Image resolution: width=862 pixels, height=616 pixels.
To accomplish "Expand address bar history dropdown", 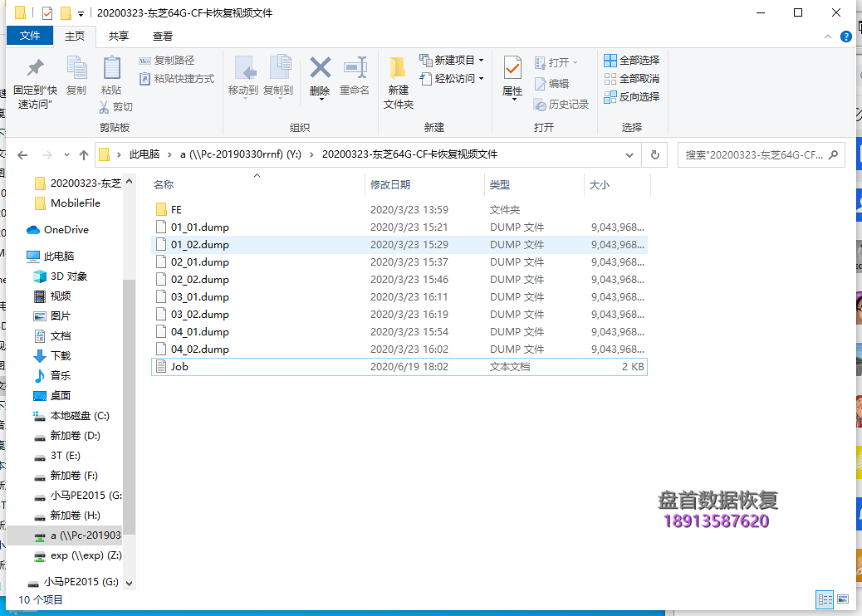I will (629, 155).
